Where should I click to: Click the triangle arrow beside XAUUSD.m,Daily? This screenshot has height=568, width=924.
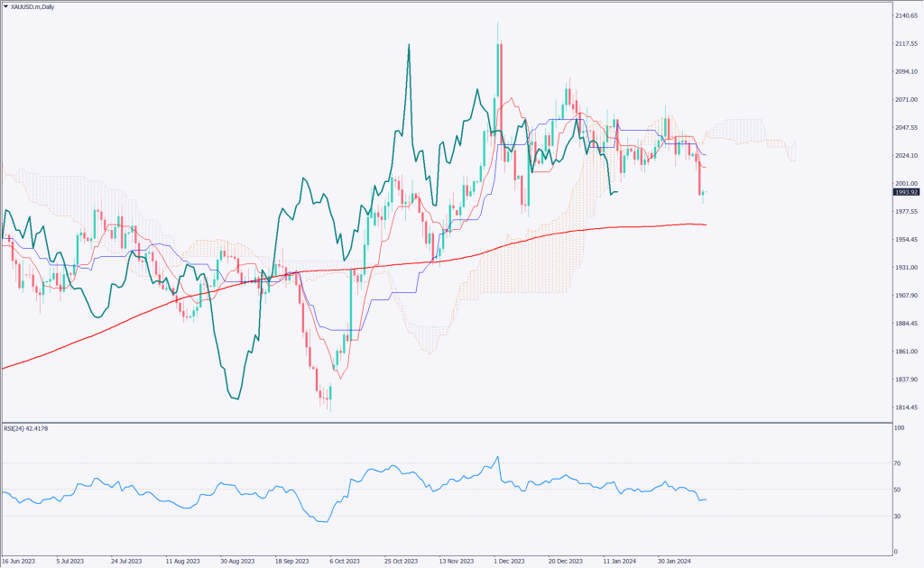(x=5, y=6)
